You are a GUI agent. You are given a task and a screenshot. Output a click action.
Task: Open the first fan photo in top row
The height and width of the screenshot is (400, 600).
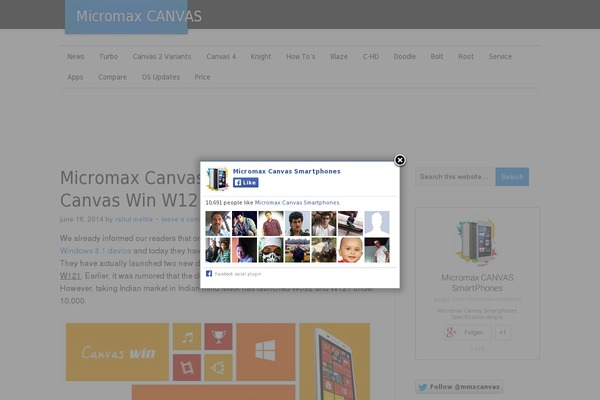218,223
